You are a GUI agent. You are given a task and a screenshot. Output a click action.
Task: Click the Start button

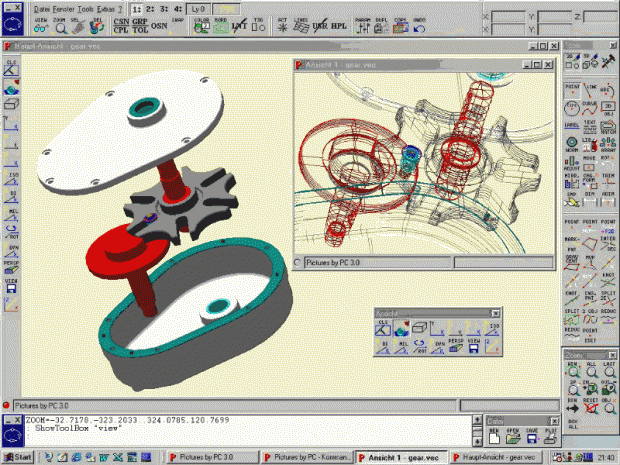pos(18,457)
